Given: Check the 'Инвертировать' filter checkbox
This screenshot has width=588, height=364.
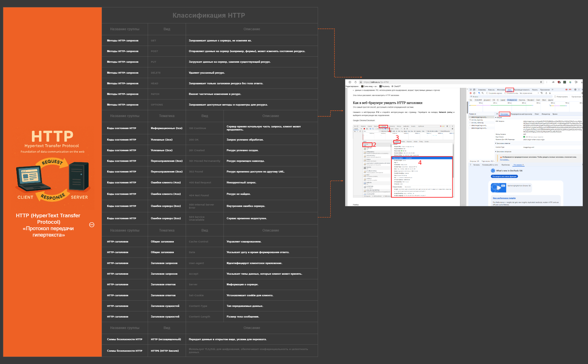Looking at the screenshot, I should click(555, 97).
